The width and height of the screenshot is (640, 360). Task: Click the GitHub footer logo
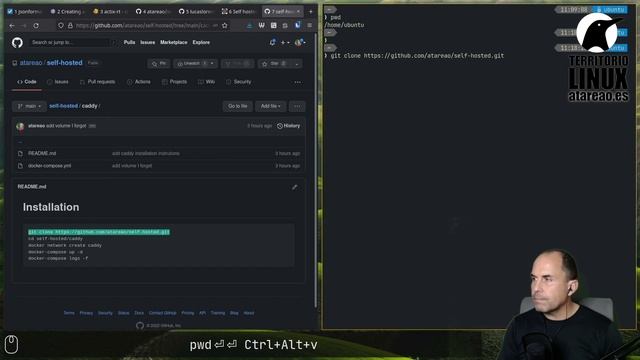click(x=140, y=325)
